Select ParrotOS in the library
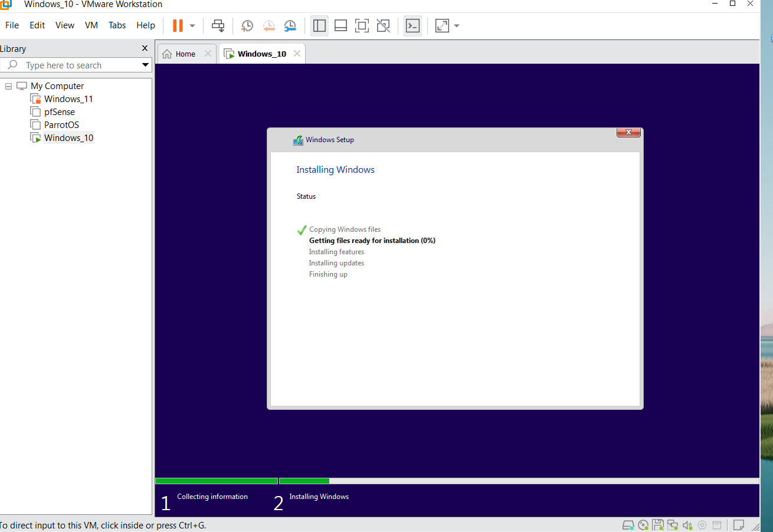Screen dimensions: 773x532 coord(61,125)
